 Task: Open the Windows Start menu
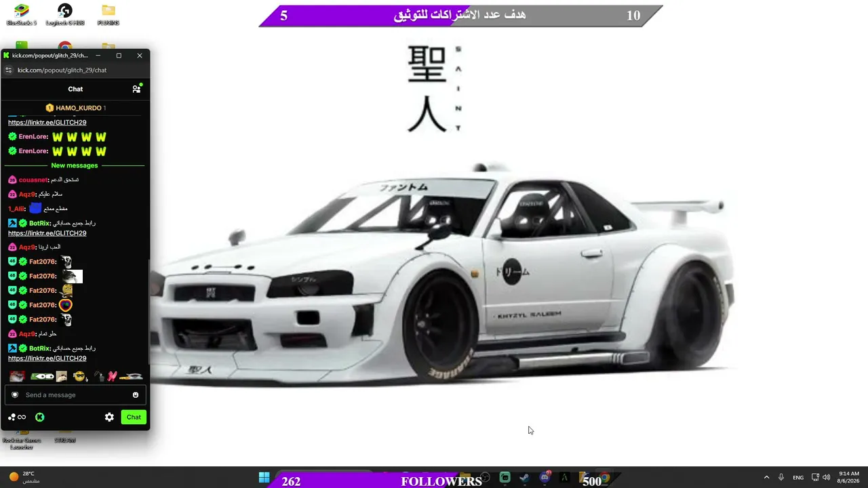(x=264, y=478)
